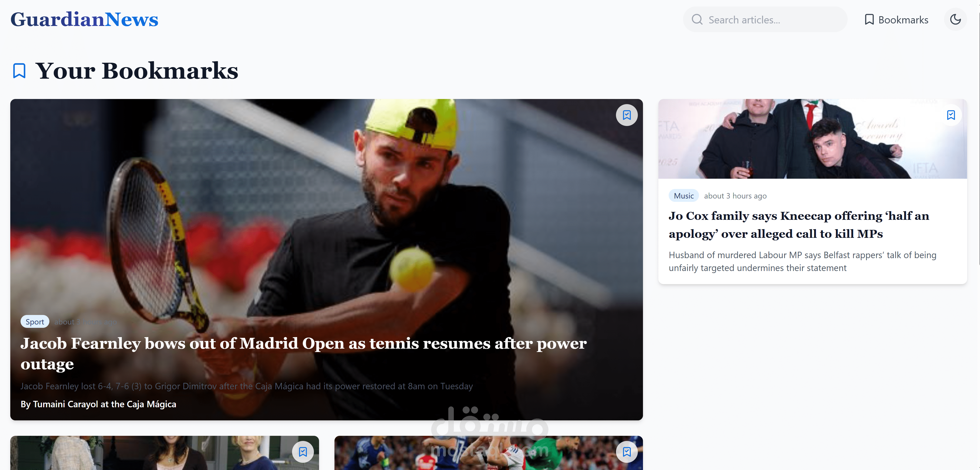Click the Kneecap article thumbnail image
This screenshot has width=980, height=470.
tap(813, 139)
